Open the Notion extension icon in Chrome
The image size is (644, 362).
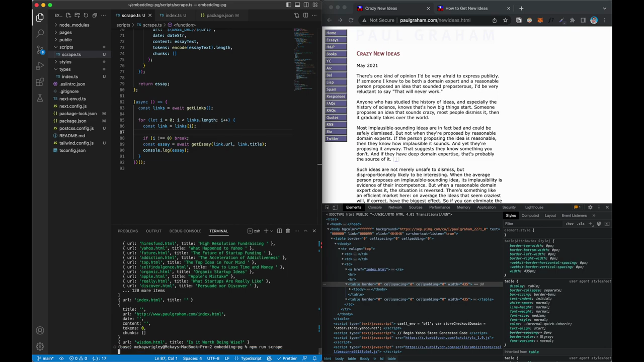[519, 20]
